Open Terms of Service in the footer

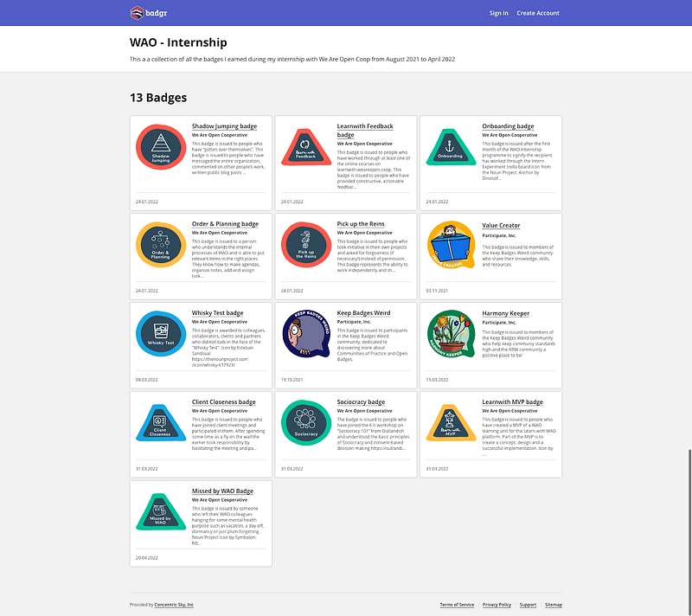pos(457,605)
